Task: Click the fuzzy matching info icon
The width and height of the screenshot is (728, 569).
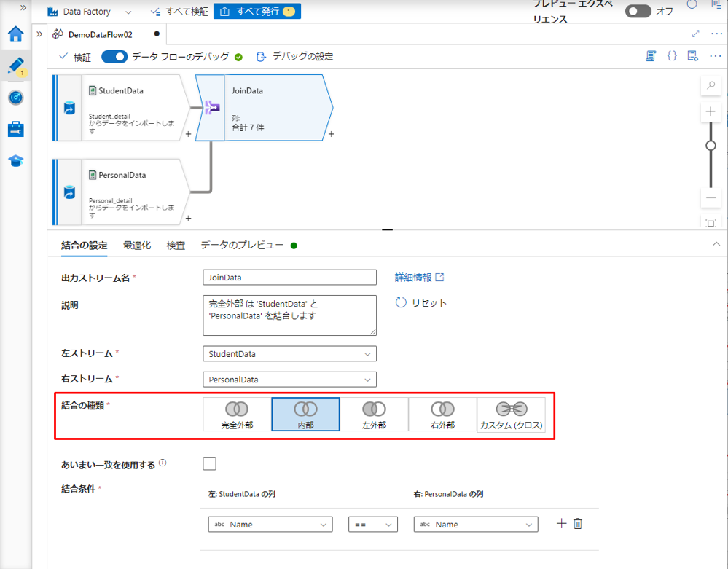Action: (x=163, y=463)
